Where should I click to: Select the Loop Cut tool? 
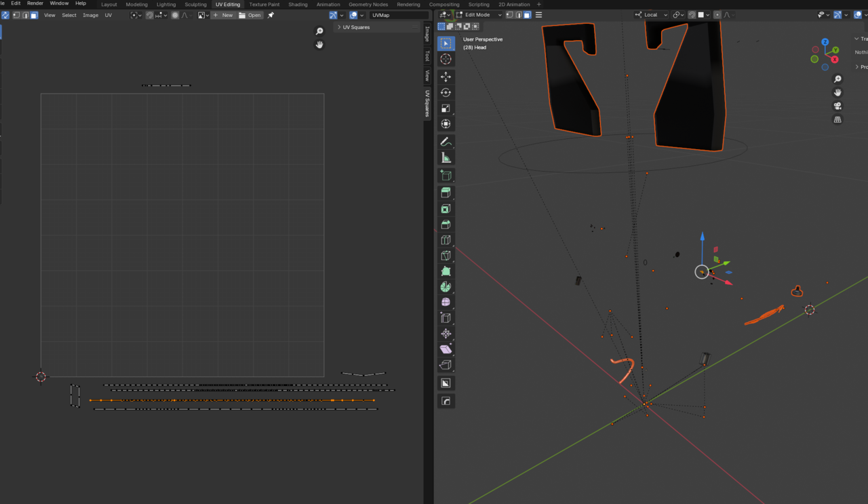446,240
